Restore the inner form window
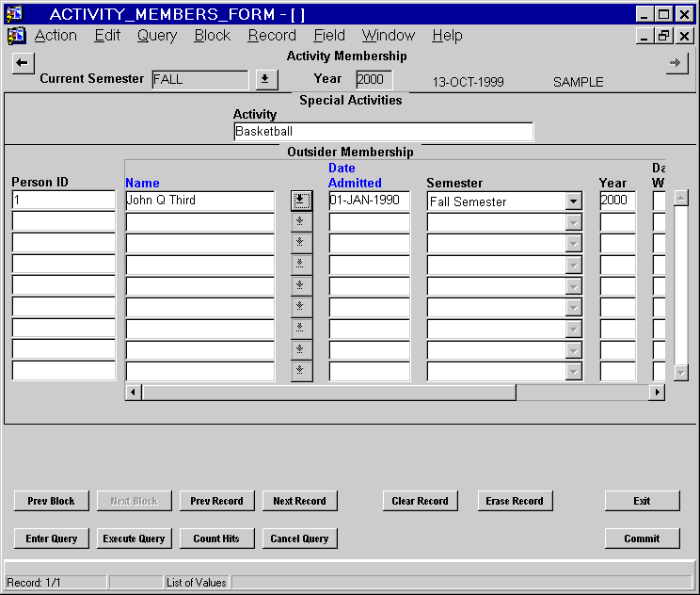Image resolution: width=700 pixels, height=595 pixels. point(664,36)
